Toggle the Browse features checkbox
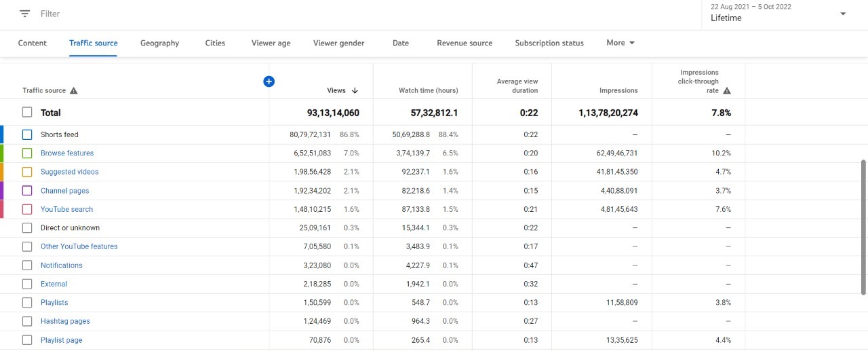Viewport: 868px width, 351px height. [x=27, y=153]
